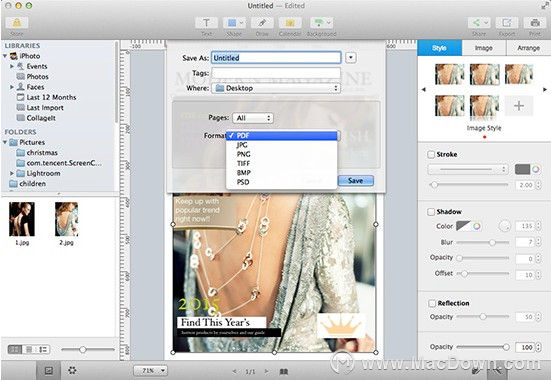This screenshot has width=551, height=380.
Task: Insert a Calendar from the toolbar
Action: tap(290, 23)
